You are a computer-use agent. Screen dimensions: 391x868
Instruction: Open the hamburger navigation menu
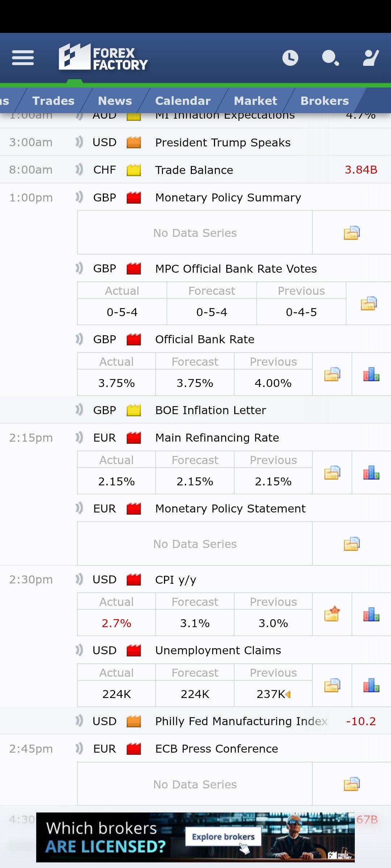[23, 58]
